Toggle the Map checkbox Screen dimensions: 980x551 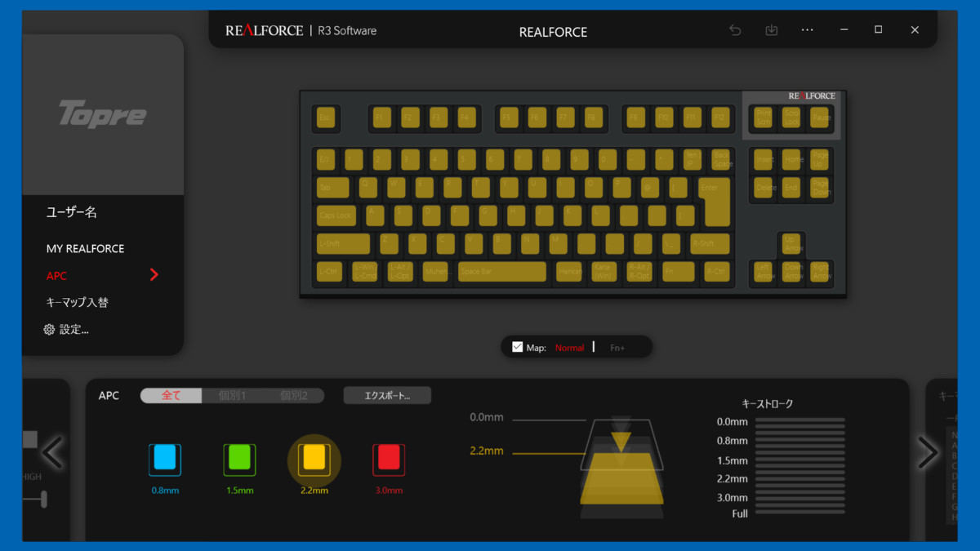point(517,347)
